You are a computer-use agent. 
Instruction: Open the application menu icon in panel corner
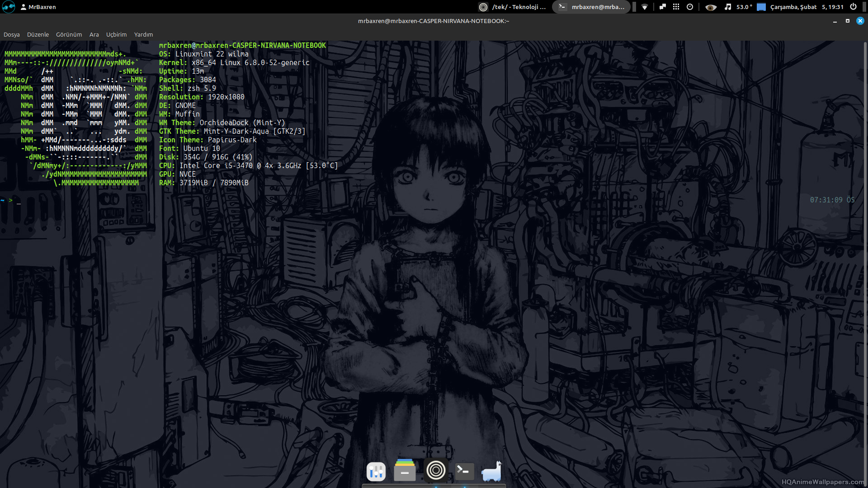pos(9,7)
